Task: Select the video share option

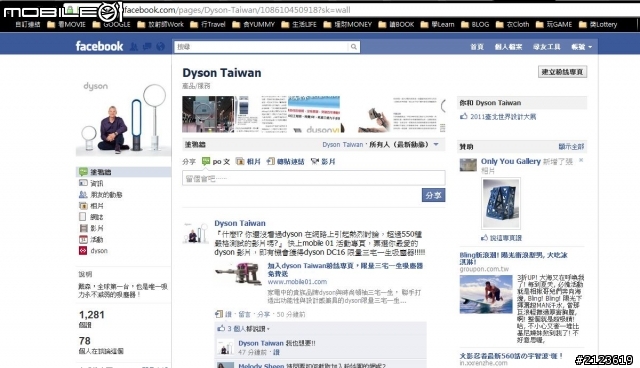Action: pyautogui.click(x=323, y=162)
